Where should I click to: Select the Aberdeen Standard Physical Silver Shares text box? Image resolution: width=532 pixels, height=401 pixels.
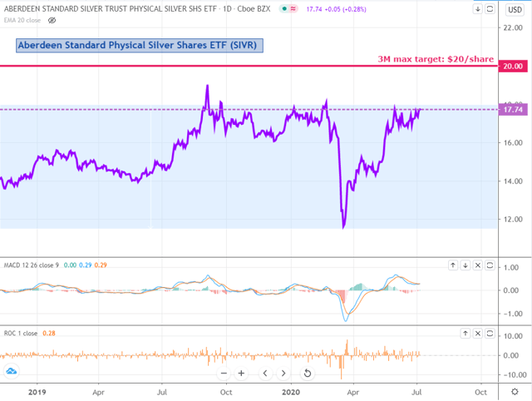tap(140, 45)
